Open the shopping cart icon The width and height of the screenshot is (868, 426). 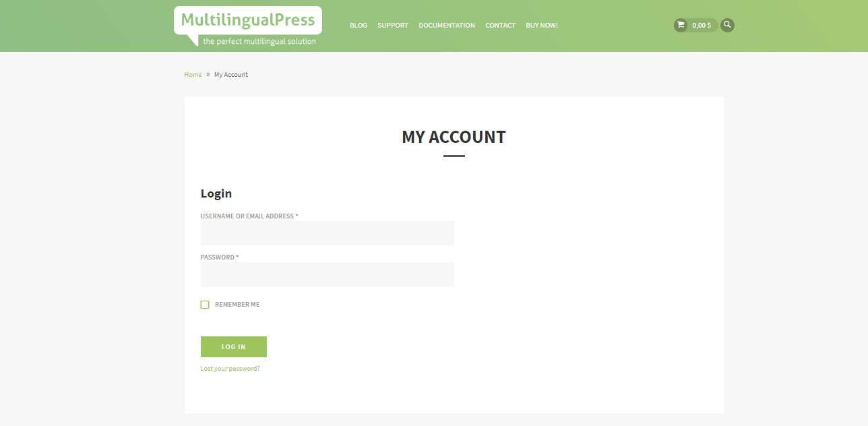681,25
